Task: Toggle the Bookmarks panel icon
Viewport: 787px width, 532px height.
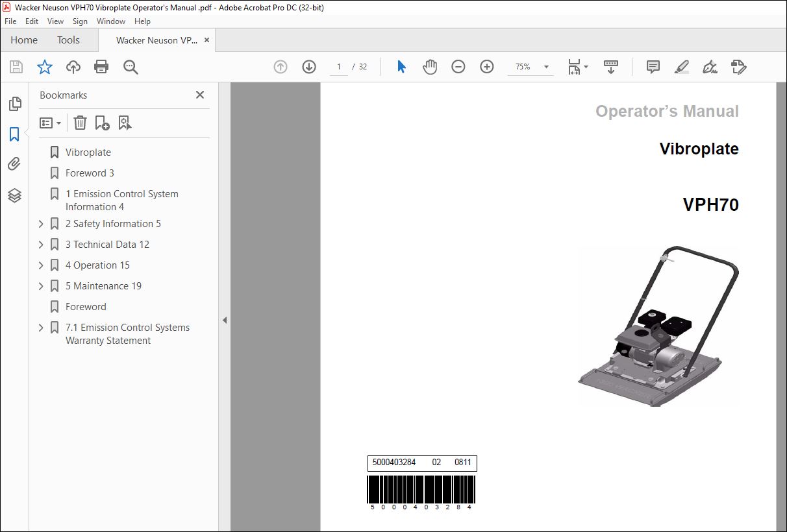Action: click(x=14, y=134)
